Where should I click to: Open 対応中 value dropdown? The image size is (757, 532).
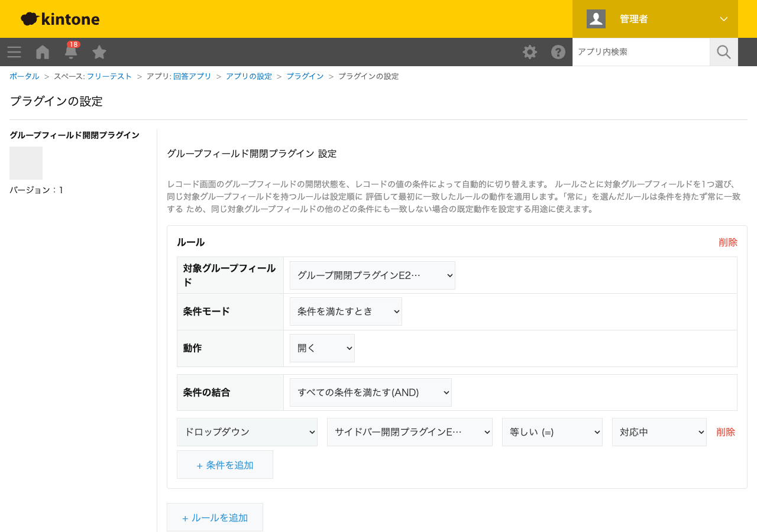pos(659,432)
